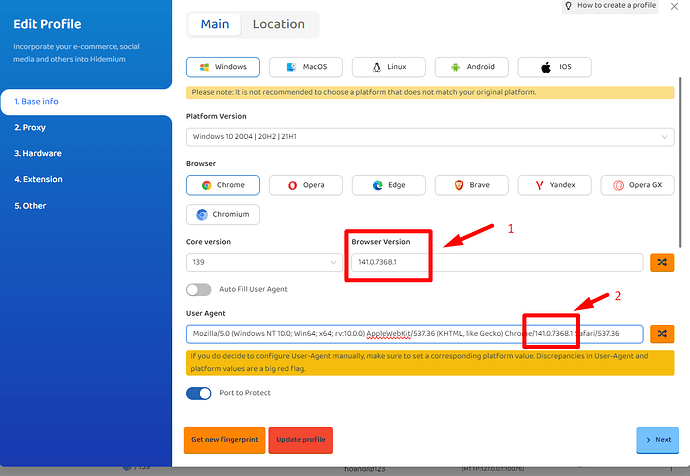Image resolution: width=690 pixels, height=476 pixels.
Task: Click inside the User Agent text field
Action: click(x=415, y=334)
